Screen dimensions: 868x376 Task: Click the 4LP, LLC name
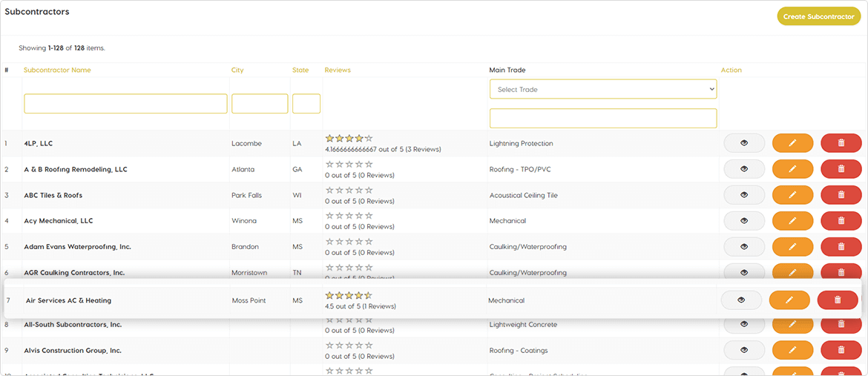[x=38, y=143]
